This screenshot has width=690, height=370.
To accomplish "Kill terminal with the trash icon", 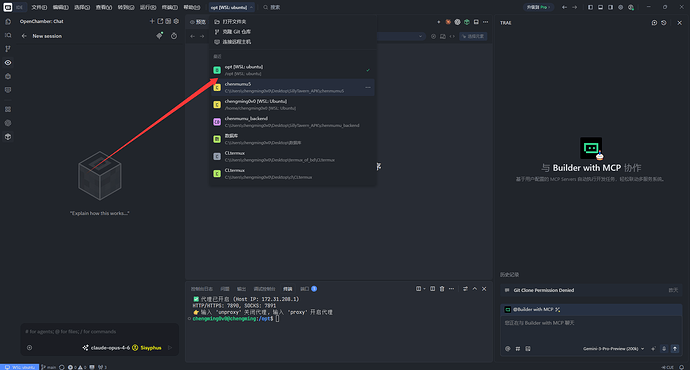I will click(x=442, y=289).
